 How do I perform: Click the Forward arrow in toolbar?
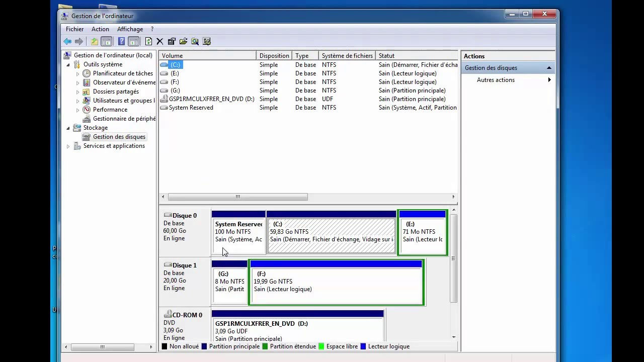78,41
